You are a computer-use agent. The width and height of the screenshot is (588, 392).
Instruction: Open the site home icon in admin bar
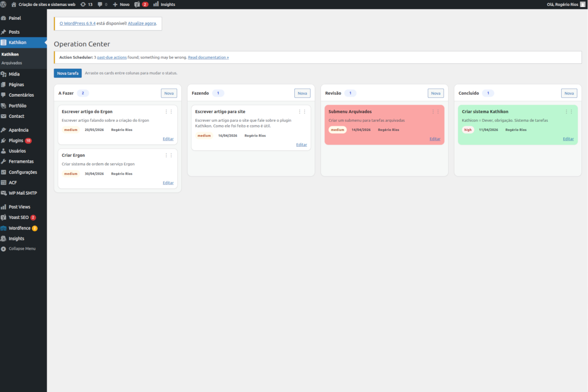(x=14, y=5)
